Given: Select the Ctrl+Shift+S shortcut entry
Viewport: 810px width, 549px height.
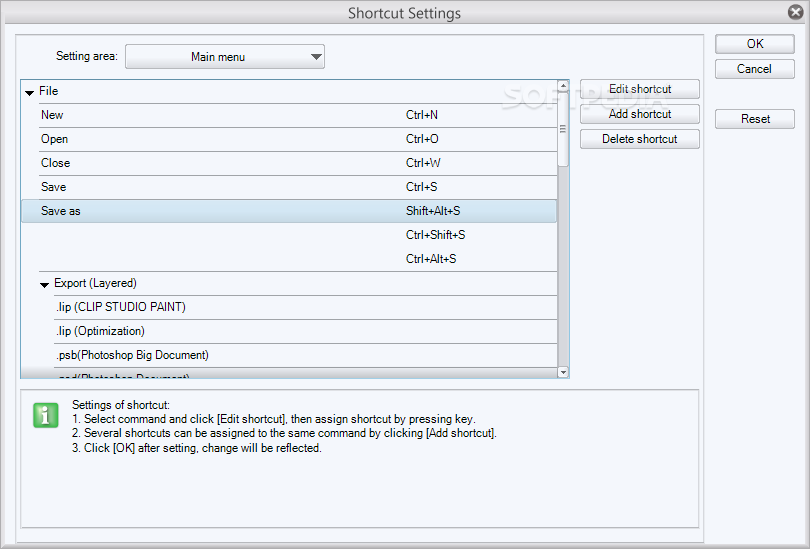Looking at the screenshot, I should [x=435, y=235].
